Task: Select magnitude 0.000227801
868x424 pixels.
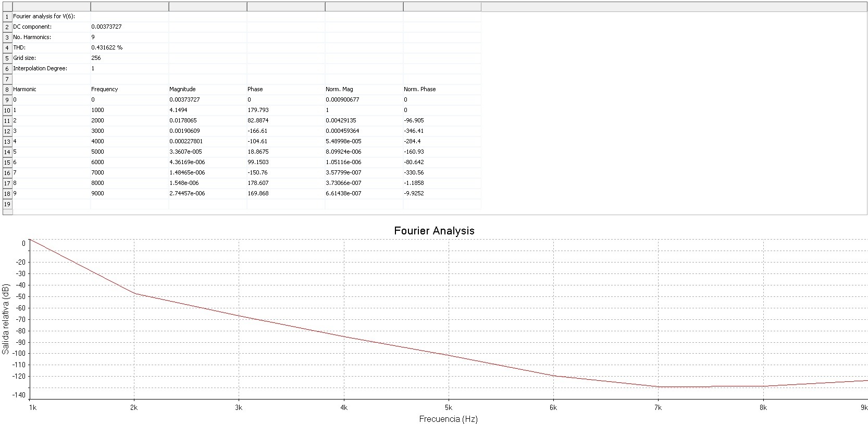Action: [x=207, y=141]
